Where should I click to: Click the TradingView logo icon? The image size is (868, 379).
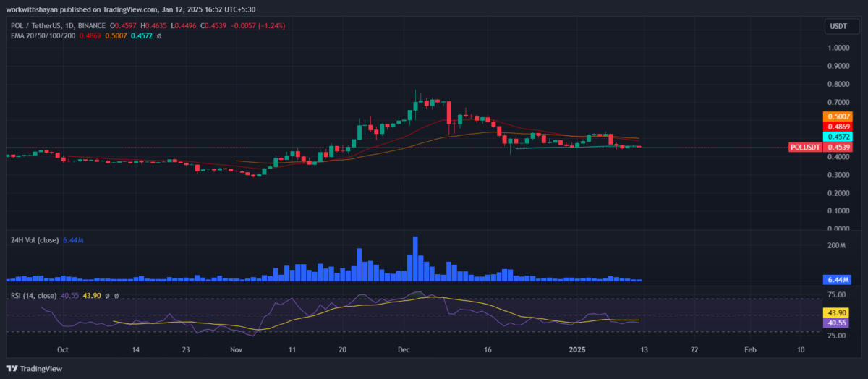[12, 368]
